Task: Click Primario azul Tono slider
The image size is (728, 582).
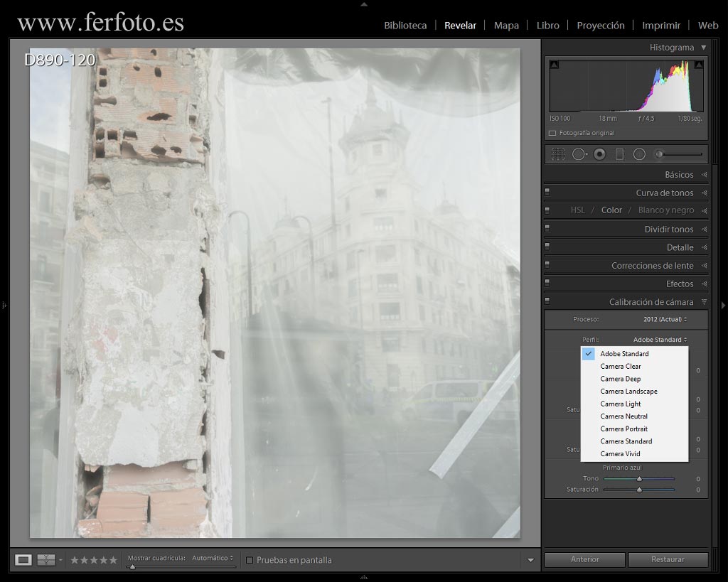Action: (639, 478)
